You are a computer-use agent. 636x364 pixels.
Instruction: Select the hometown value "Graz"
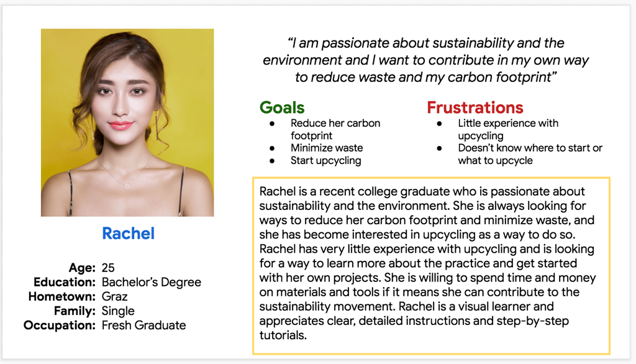click(x=116, y=297)
